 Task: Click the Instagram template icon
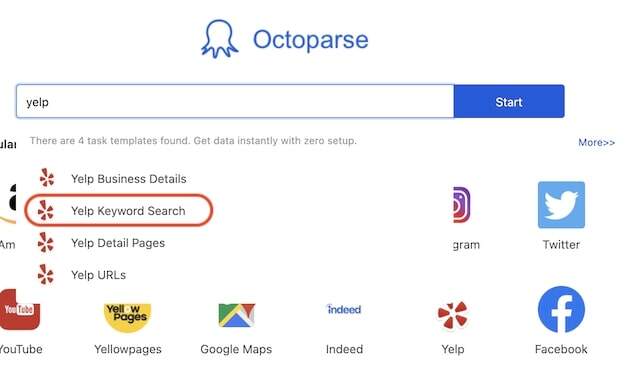tap(462, 205)
